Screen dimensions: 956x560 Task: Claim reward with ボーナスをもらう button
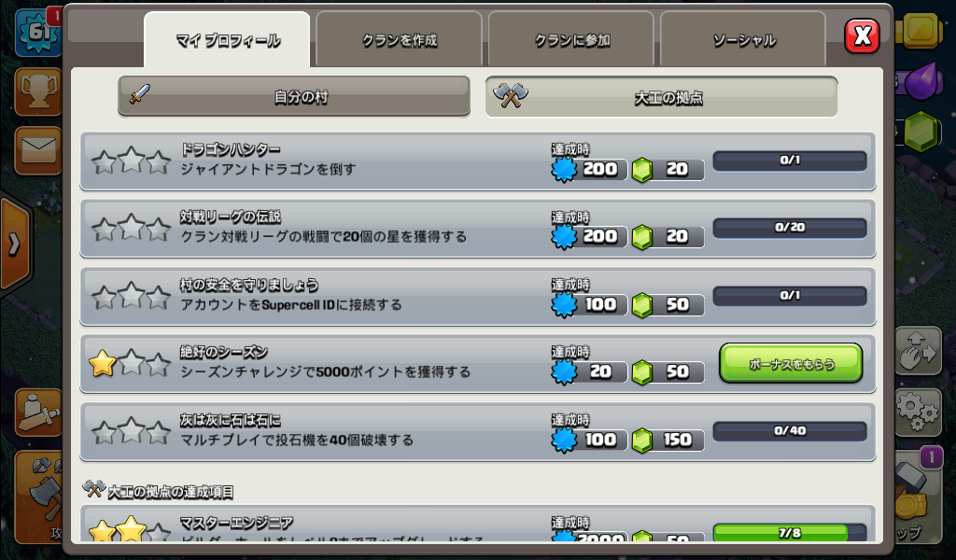pos(791,364)
